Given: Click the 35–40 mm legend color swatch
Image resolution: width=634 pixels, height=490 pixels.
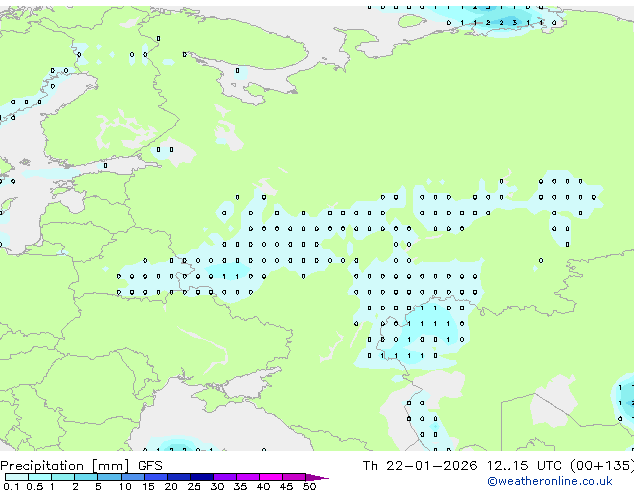Looking at the screenshot, I should pos(248,477).
